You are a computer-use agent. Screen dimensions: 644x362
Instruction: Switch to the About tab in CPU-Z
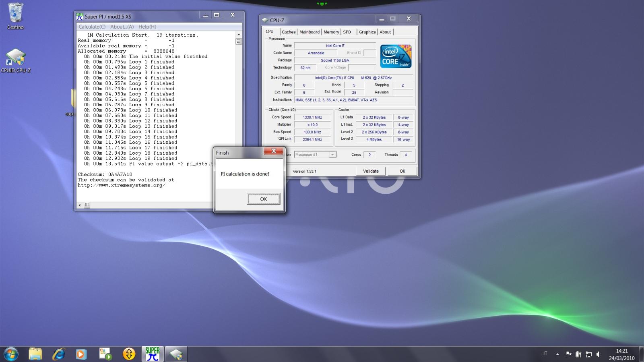point(385,32)
